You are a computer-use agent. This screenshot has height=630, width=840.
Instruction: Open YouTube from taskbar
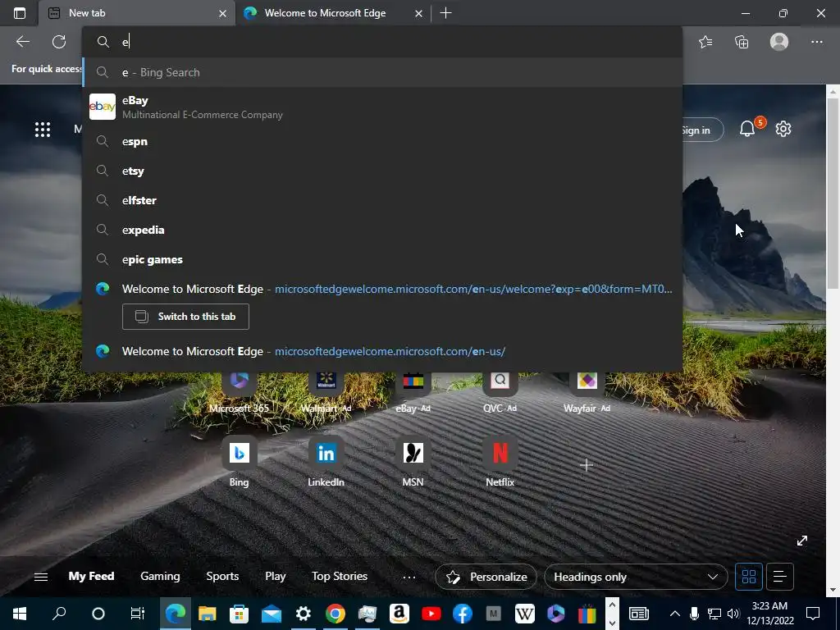431,614
